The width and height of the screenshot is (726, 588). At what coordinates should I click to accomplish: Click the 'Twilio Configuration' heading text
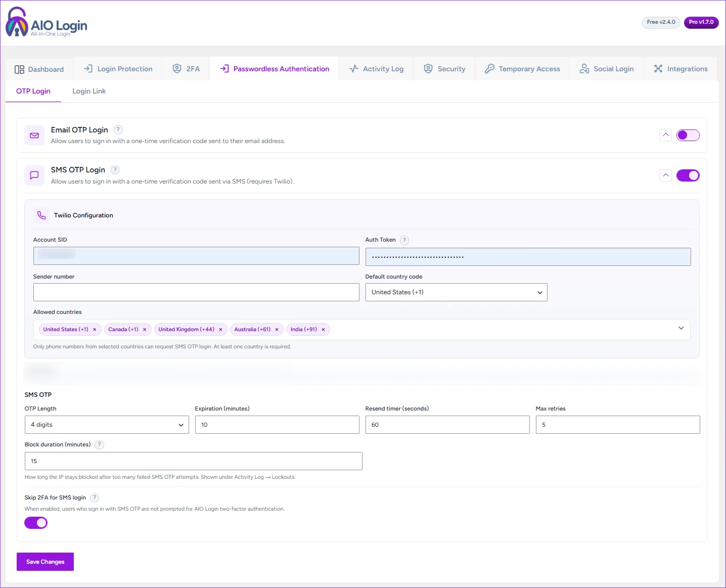pyautogui.click(x=83, y=215)
